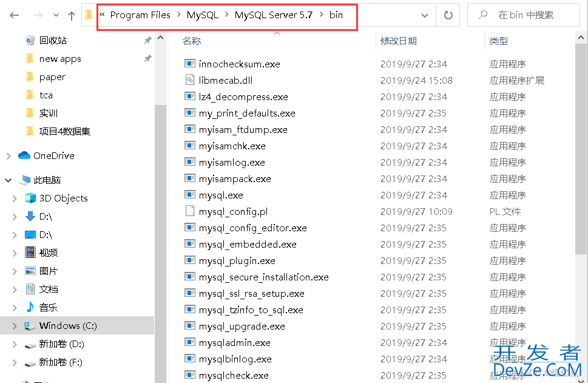
Task: Click the search box for bin
Action: click(x=524, y=15)
